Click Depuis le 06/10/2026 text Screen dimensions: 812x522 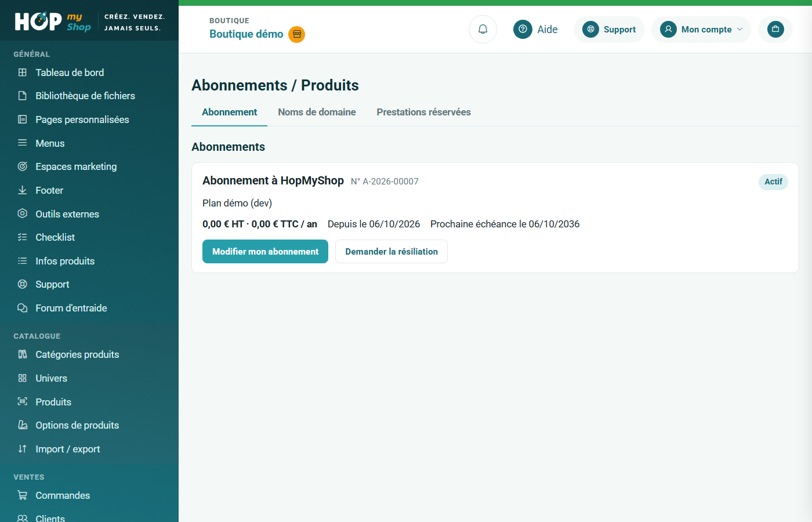coord(374,224)
